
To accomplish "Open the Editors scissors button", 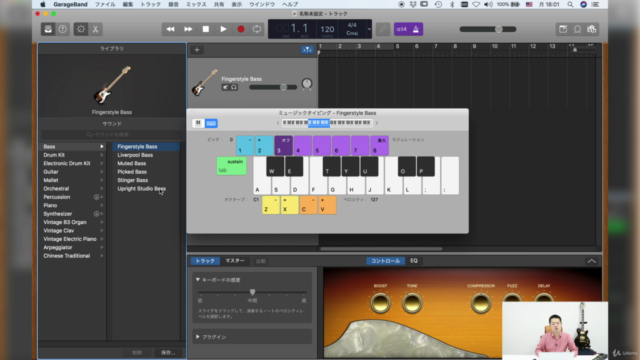I will (96, 29).
